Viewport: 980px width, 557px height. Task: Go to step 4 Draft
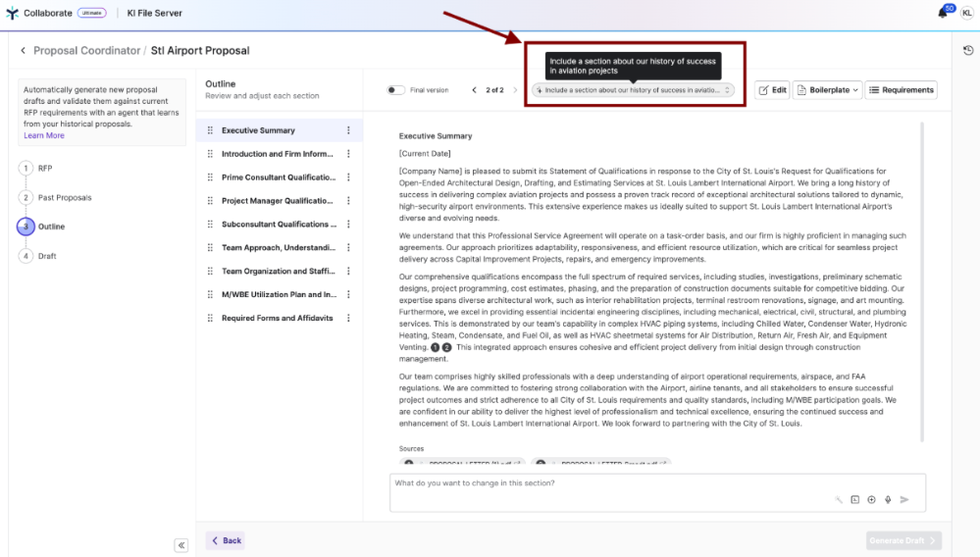(38, 256)
